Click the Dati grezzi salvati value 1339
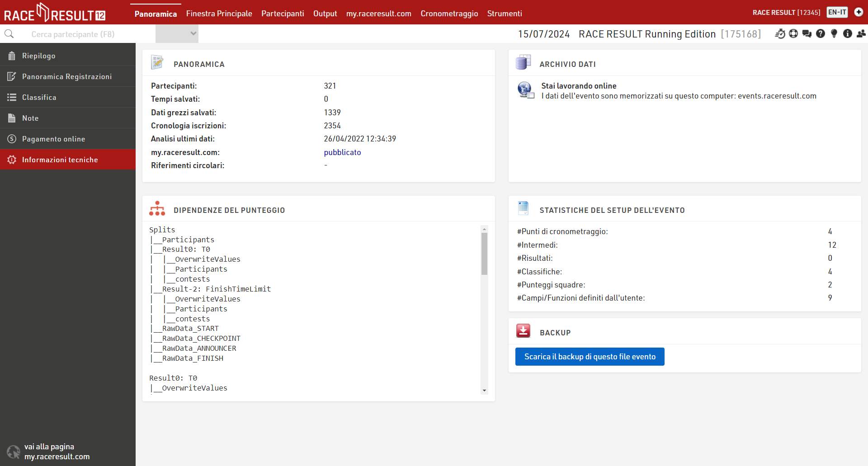 [332, 113]
